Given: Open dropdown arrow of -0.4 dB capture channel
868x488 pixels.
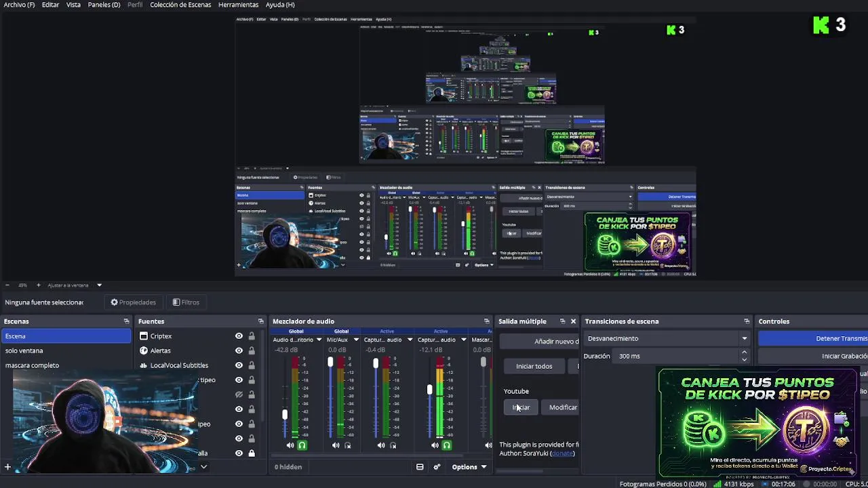Looking at the screenshot, I should (x=410, y=340).
